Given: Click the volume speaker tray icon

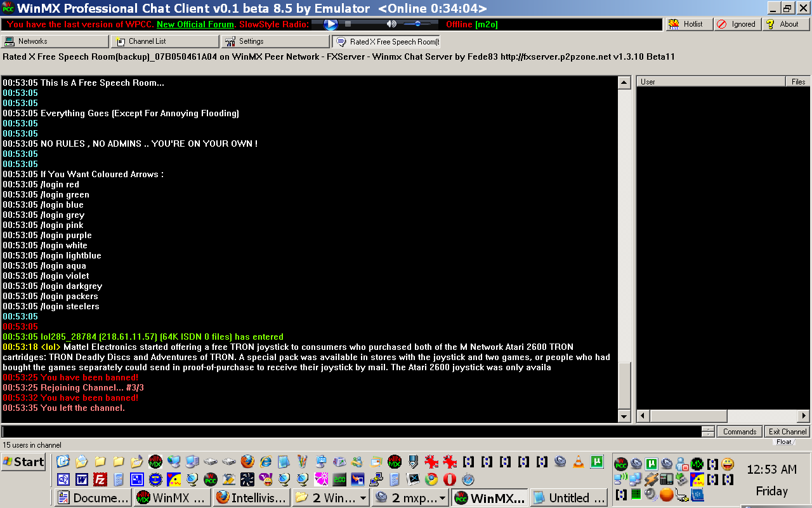Looking at the screenshot, I should (x=650, y=495).
